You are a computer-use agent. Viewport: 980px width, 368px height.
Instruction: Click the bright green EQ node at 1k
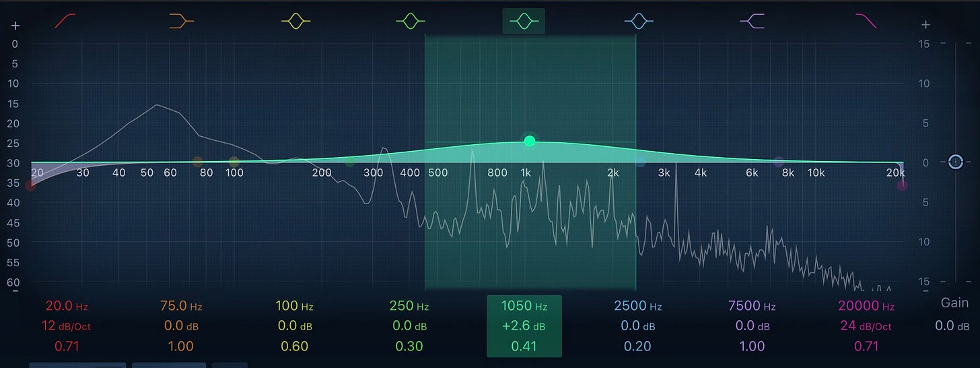[x=530, y=141]
